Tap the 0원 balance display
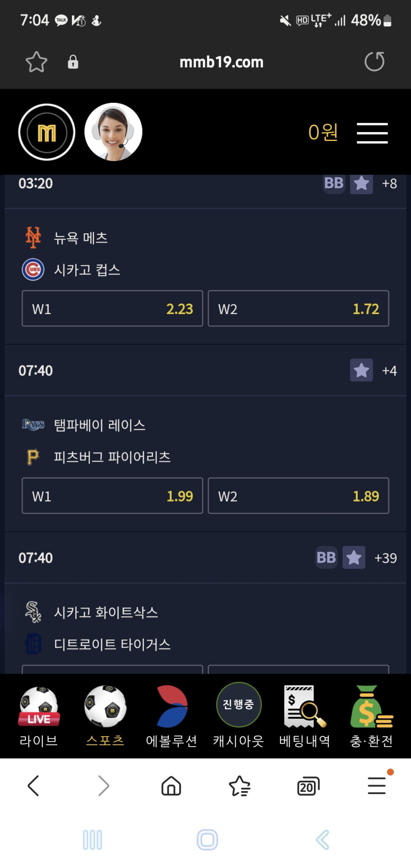This screenshot has height=868, width=411. 323,132
